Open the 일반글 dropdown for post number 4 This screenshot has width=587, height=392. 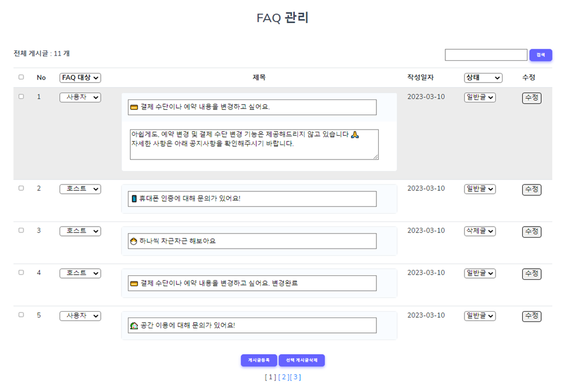coord(479,273)
